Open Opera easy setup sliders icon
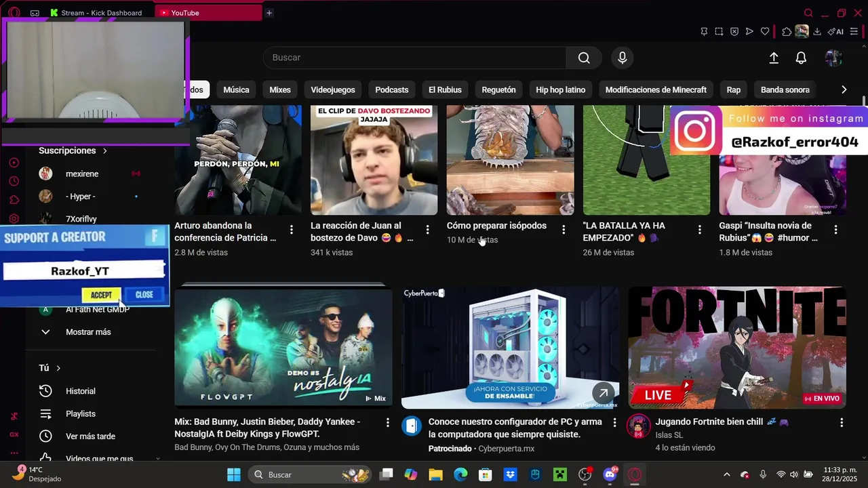868x488 pixels. tap(854, 31)
